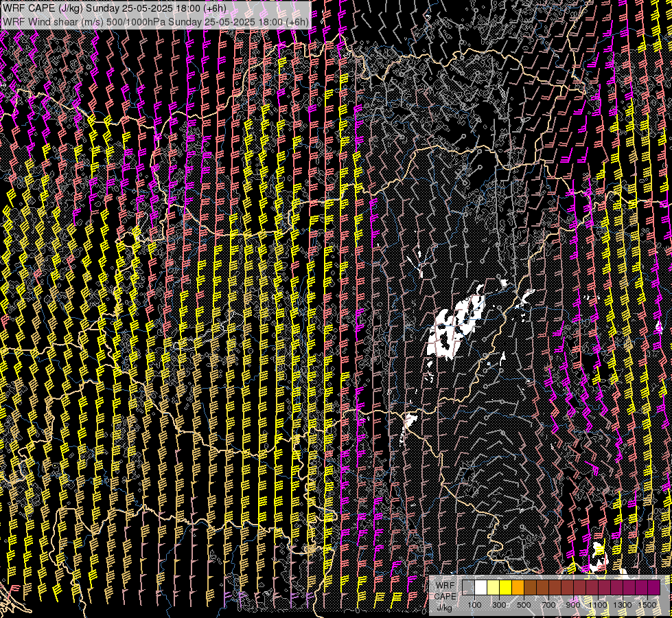
Task: Click the legend value 900
Action: click(x=573, y=605)
